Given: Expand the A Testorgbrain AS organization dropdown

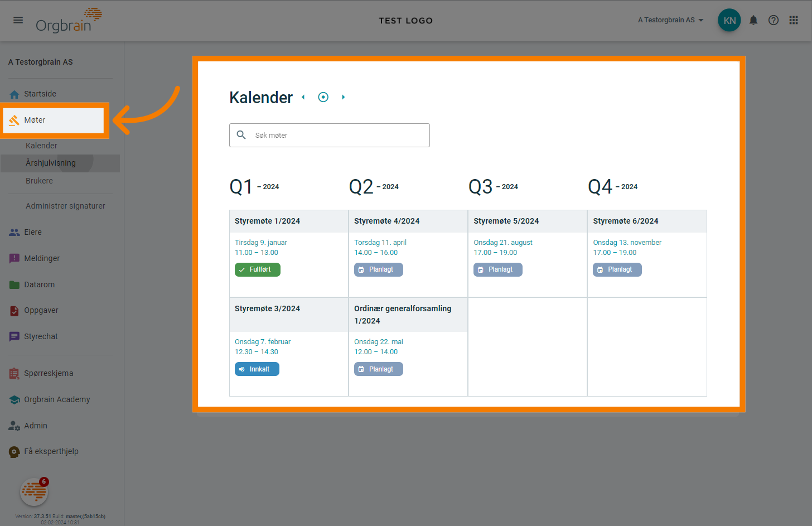Looking at the screenshot, I should [670, 20].
